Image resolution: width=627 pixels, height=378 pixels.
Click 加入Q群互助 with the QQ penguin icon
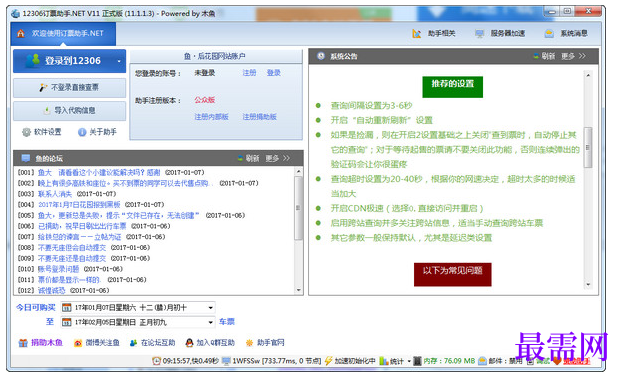[210, 343]
